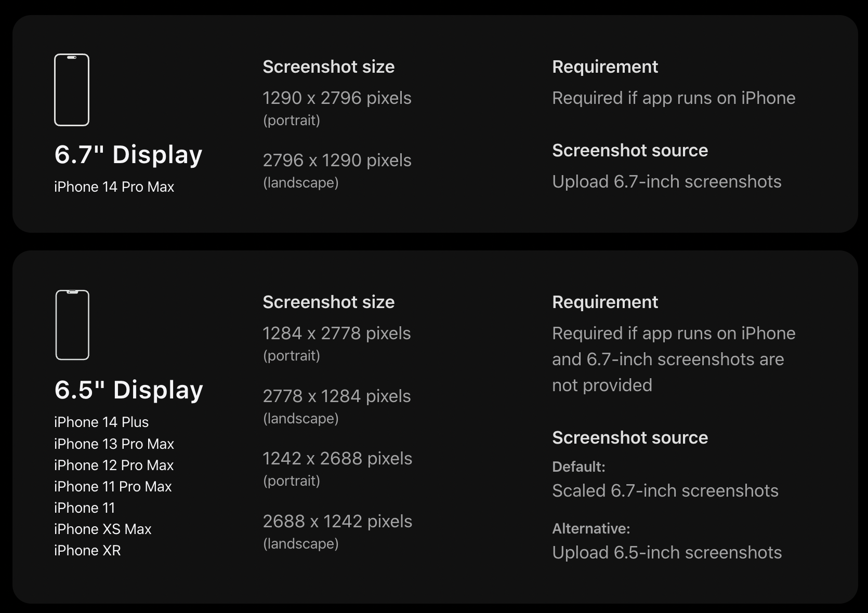Click the first Screenshot size heading
This screenshot has height=613, width=868.
coord(328,67)
